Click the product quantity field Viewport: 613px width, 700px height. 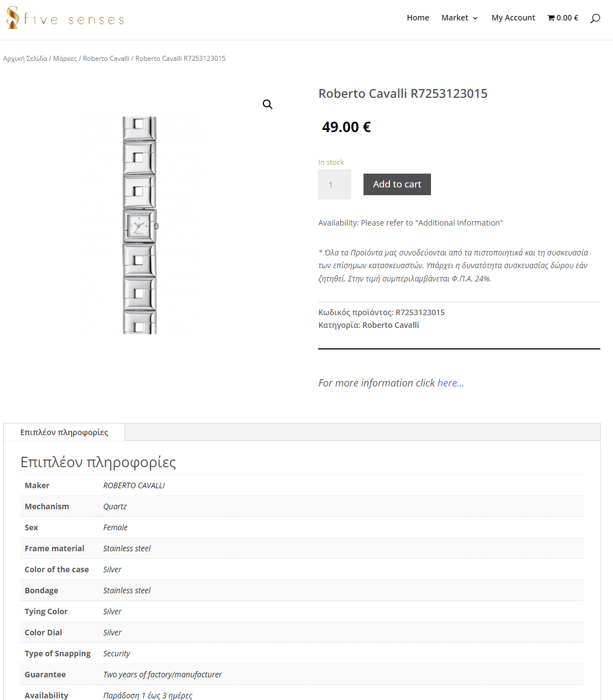pos(334,184)
